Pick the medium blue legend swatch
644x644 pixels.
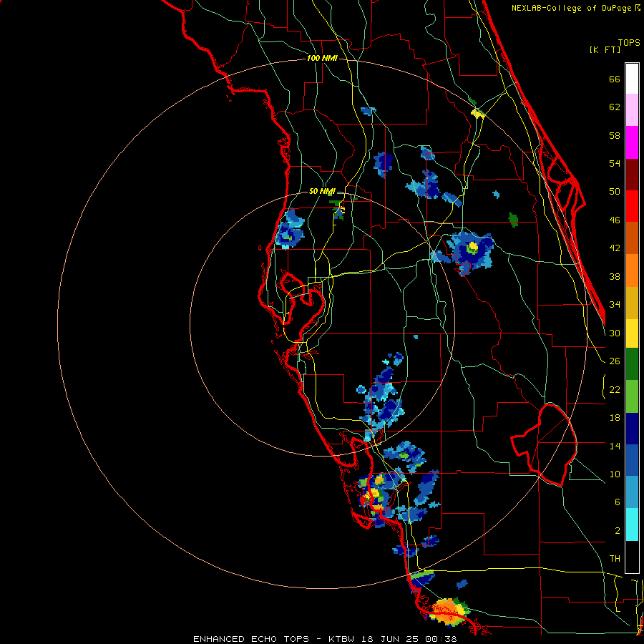coord(632,460)
